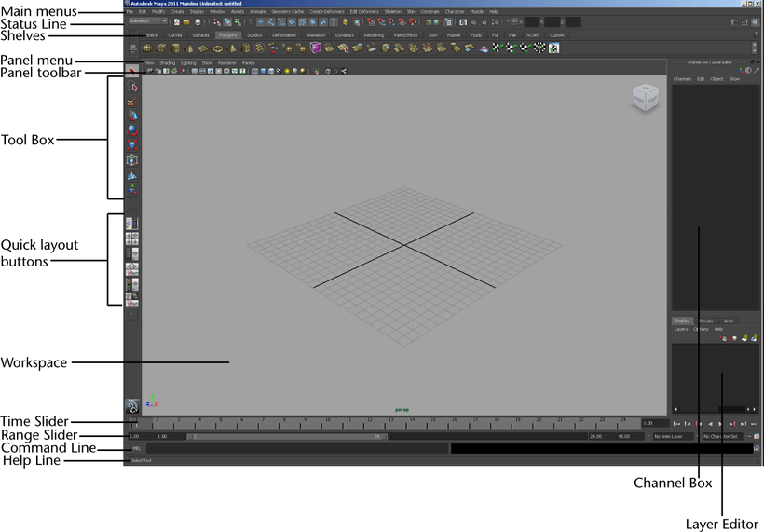
Task: Choose the Rotate tool sphere icon
Action: pos(132,130)
